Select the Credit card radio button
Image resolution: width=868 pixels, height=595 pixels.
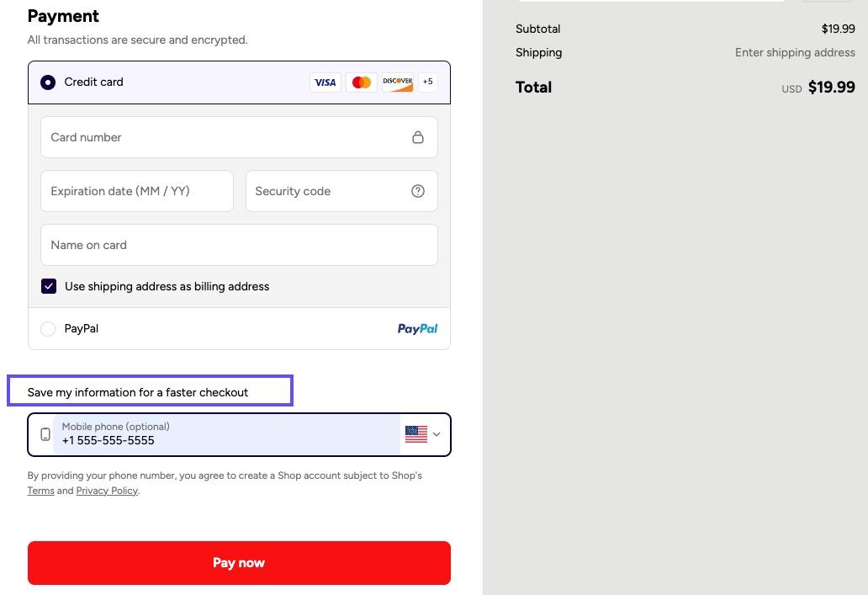(48, 82)
